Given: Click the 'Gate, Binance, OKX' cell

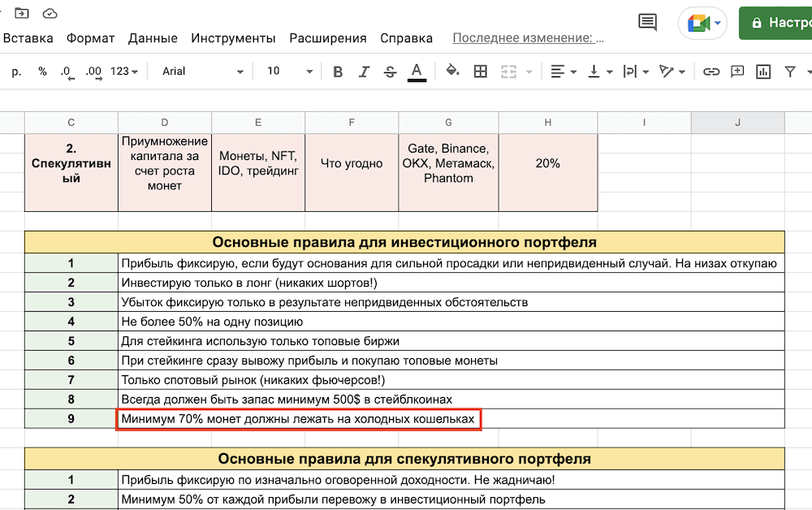Looking at the screenshot, I should tap(448, 172).
